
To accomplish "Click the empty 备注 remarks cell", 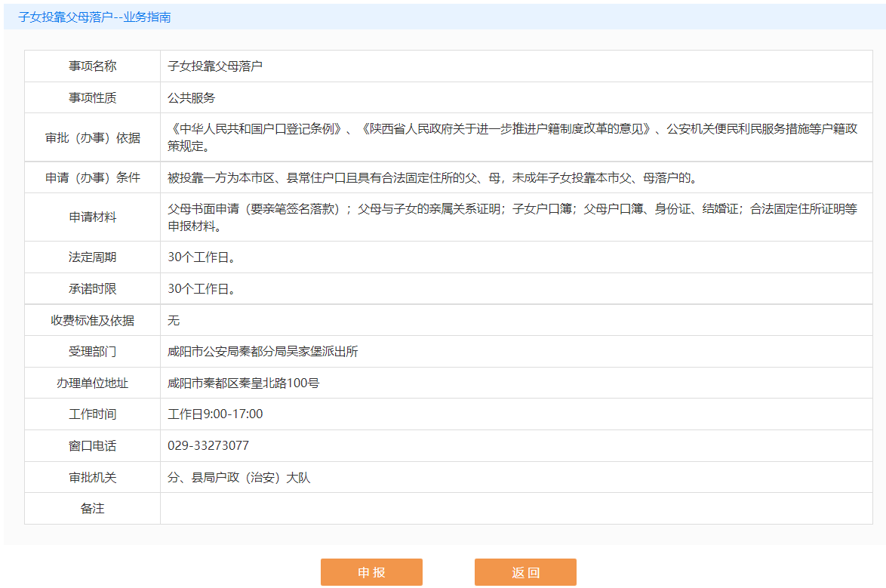I will 515,509.
